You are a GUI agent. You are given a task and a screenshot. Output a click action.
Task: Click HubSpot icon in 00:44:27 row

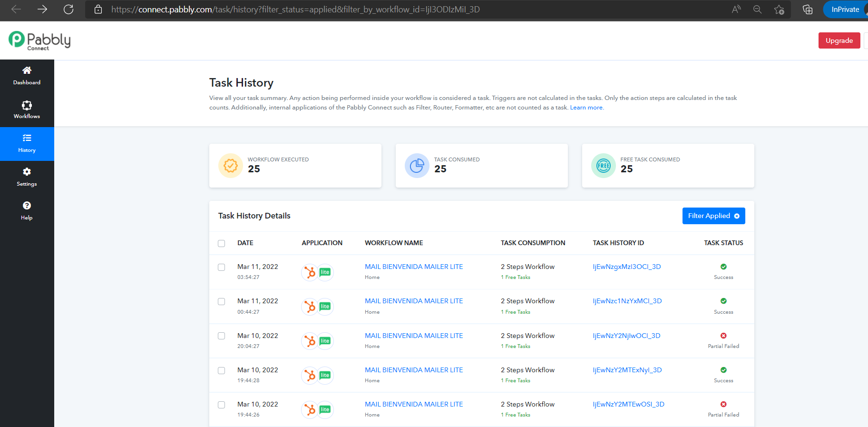click(x=310, y=307)
